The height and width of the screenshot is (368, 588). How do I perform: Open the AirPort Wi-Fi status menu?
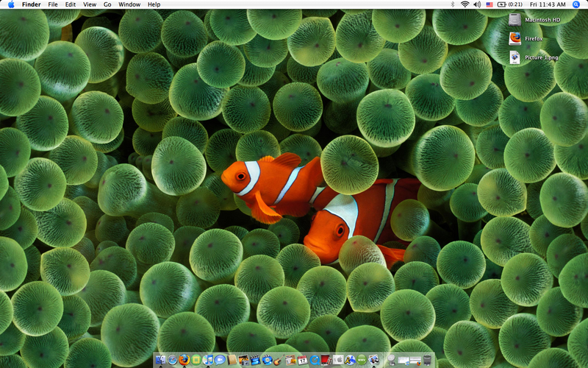coord(465,4)
